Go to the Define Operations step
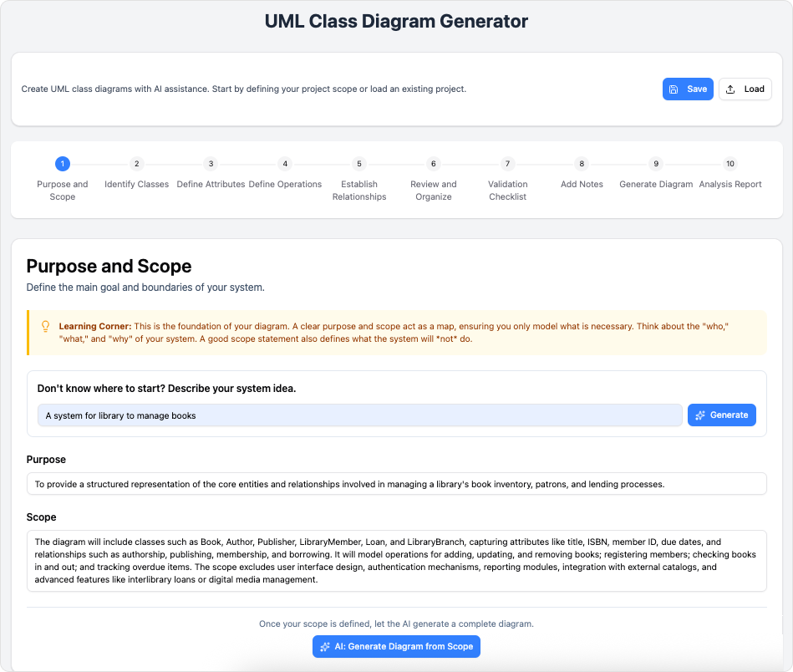The width and height of the screenshot is (793, 672). point(284,164)
